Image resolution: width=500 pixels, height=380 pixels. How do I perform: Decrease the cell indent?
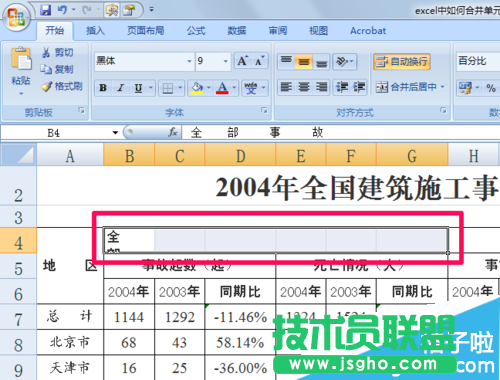(342, 87)
